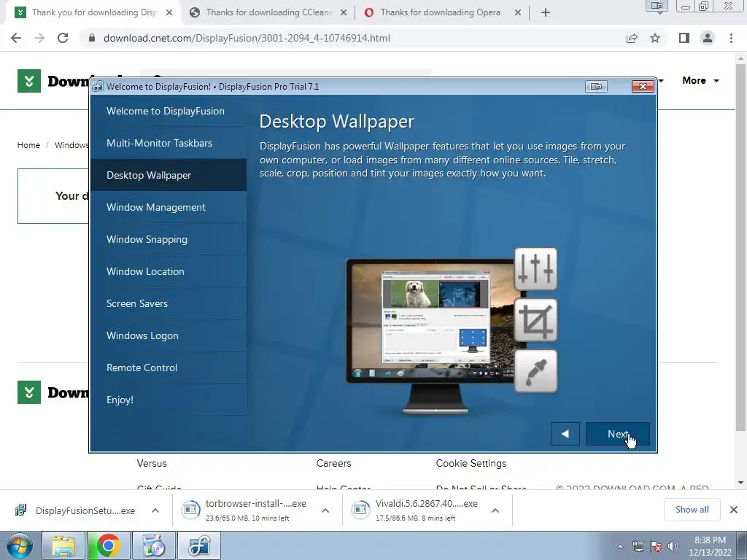Open Windows Logon sidebar page
This screenshot has height=560, width=747.
click(169, 335)
